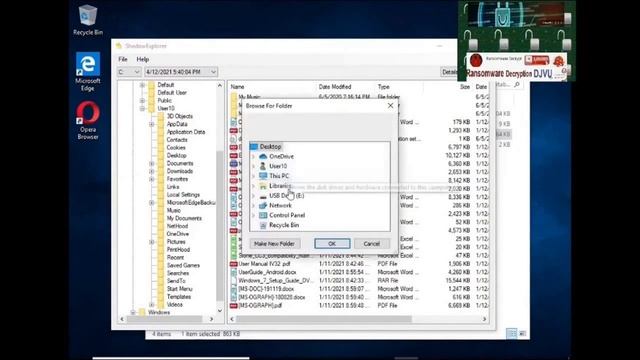640x360 pixels.
Task: Open the Help menu
Action: 142,59
